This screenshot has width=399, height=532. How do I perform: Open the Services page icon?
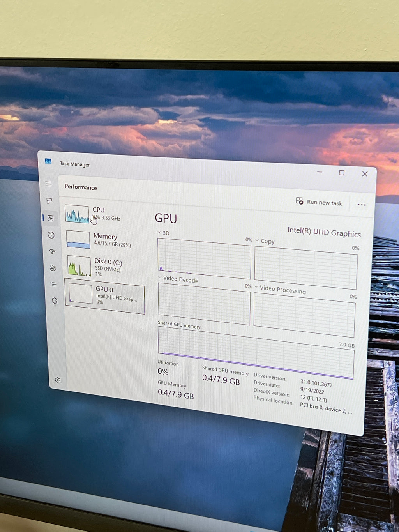pyautogui.click(x=54, y=300)
